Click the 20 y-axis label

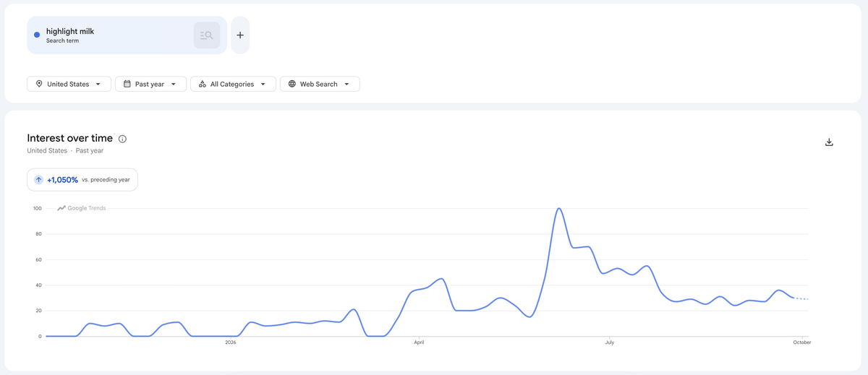click(x=38, y=311)
